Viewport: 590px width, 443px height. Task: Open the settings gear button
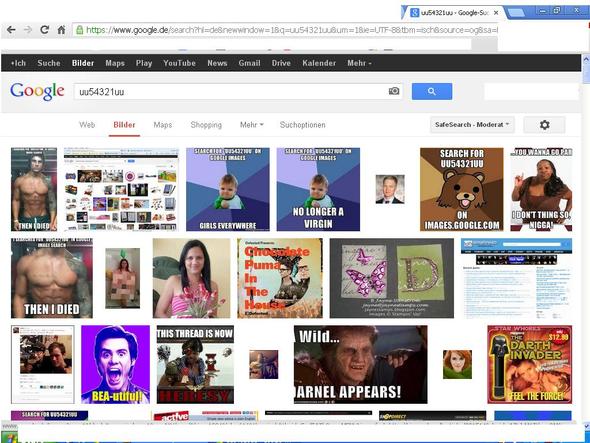coord(544,125)
